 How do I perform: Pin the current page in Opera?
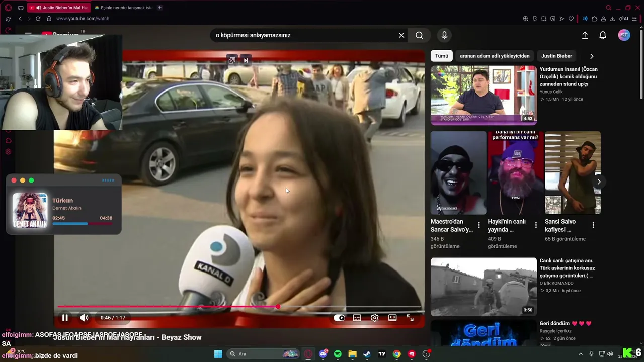pyautogui.click(x=535, y=19)
